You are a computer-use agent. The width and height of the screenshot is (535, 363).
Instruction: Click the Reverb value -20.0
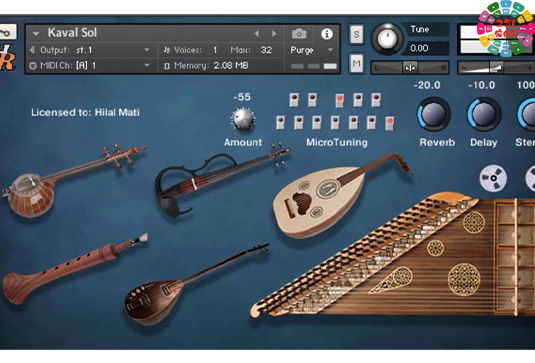coord(427,85)
